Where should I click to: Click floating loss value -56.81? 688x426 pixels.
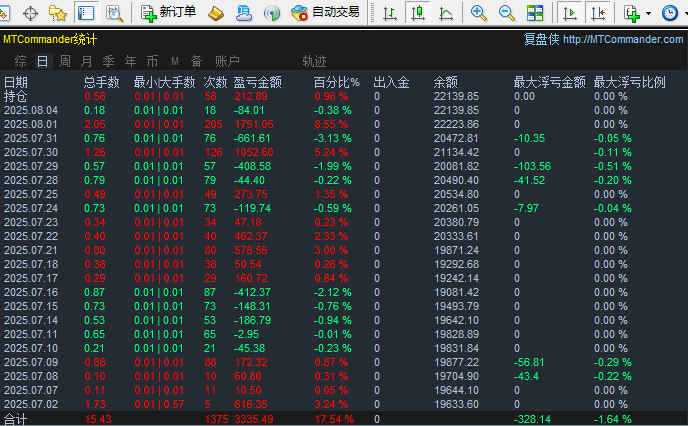click(x=529, y=362)
